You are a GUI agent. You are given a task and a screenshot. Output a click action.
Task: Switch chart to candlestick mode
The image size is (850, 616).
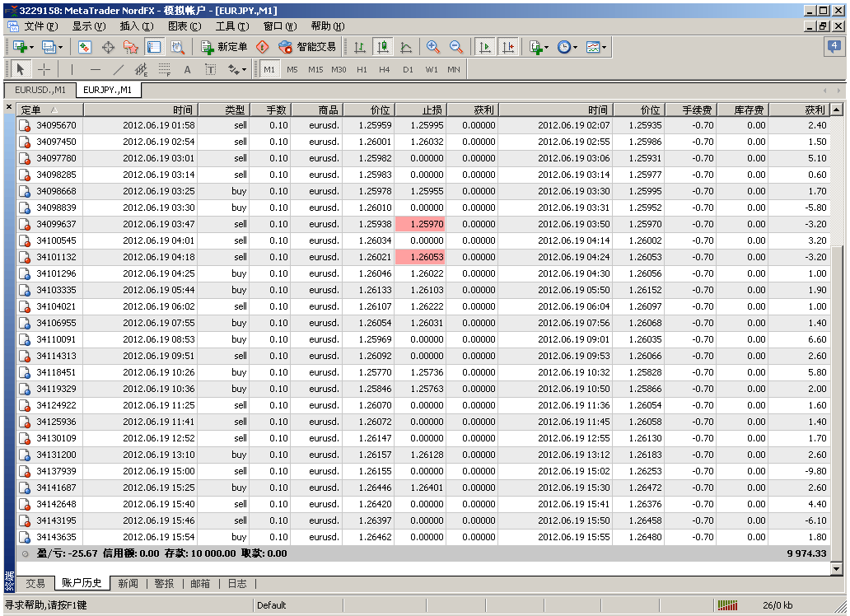click(x=382, y=47)
